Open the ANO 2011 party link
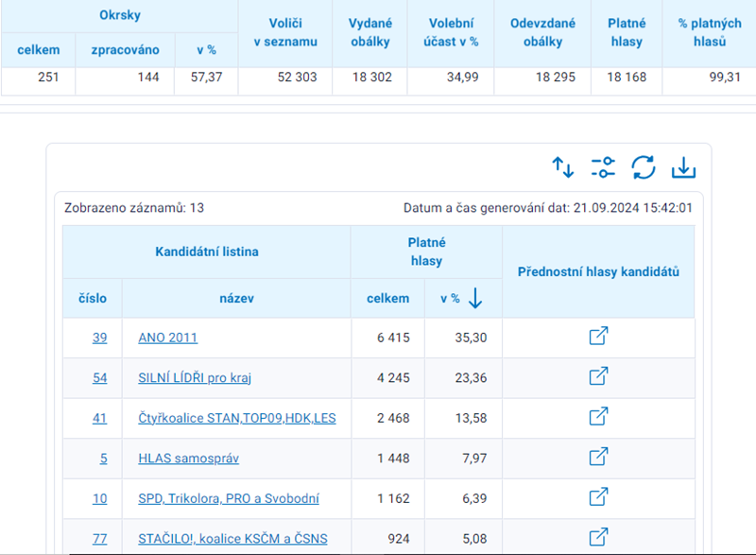The width and height of the screenshot is (756, 555). 167,338
